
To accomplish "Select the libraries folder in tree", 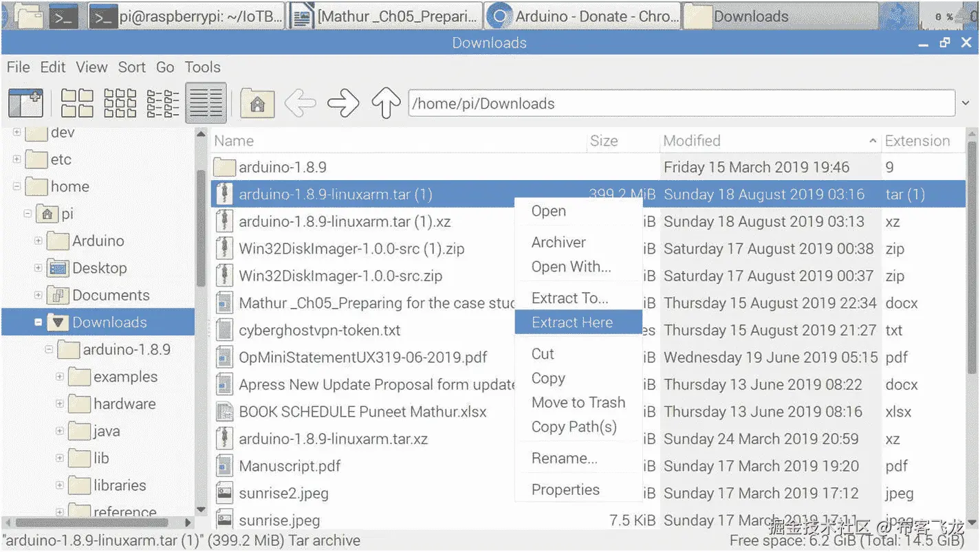I will tap(120, 486).
